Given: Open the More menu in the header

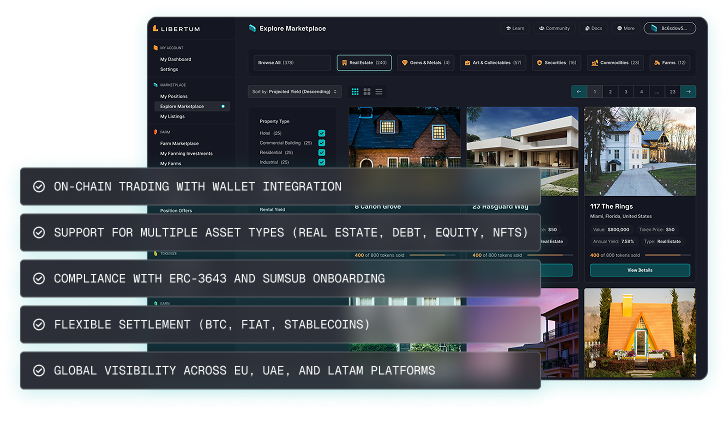Looking at the screenshot, I should [625, 28].
